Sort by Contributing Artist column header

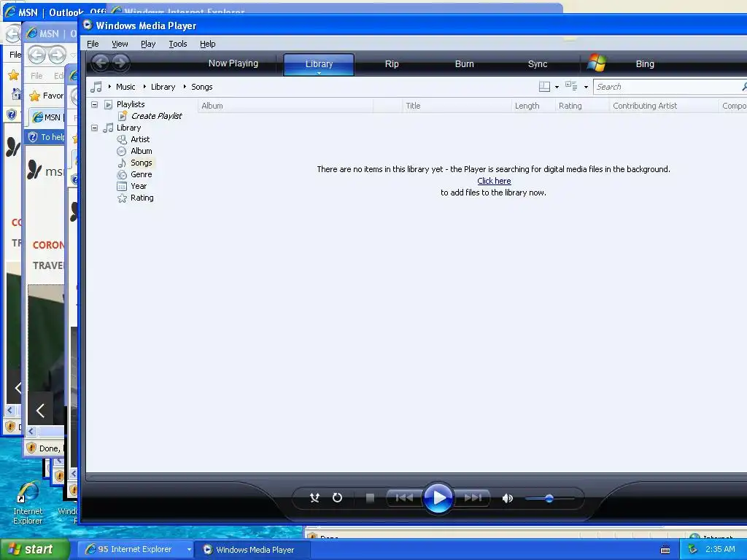(664, 106)
